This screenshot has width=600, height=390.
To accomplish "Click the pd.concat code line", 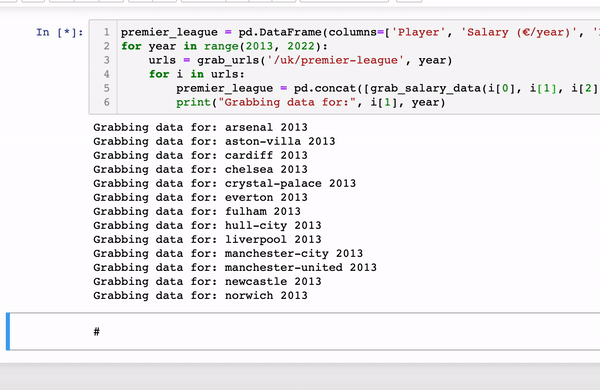I will pos(388,88).
